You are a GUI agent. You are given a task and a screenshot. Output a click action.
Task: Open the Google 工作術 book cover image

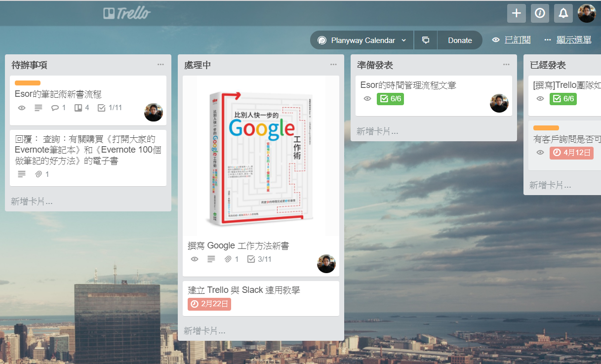click(x=261, y=156)
